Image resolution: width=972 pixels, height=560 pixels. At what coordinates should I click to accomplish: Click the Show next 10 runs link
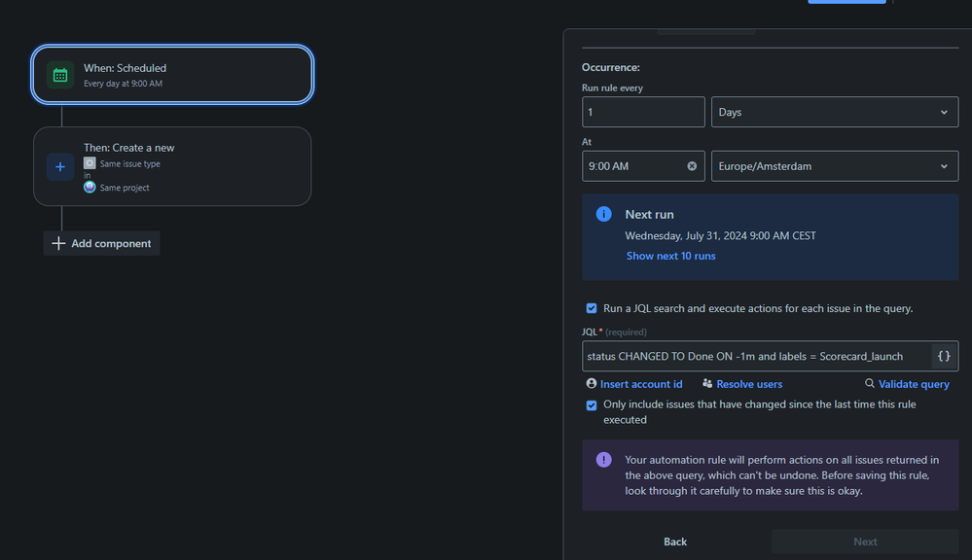tap(670, 255)
